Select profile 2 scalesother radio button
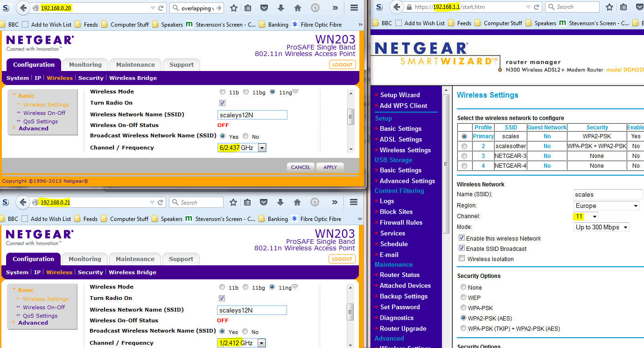 click(x=464, y=146)
